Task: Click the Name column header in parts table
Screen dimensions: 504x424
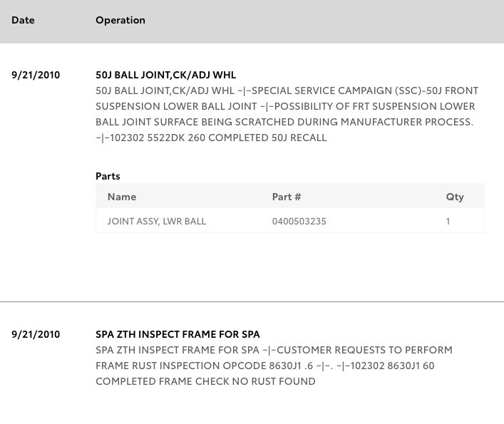Action: coord(122,197)
